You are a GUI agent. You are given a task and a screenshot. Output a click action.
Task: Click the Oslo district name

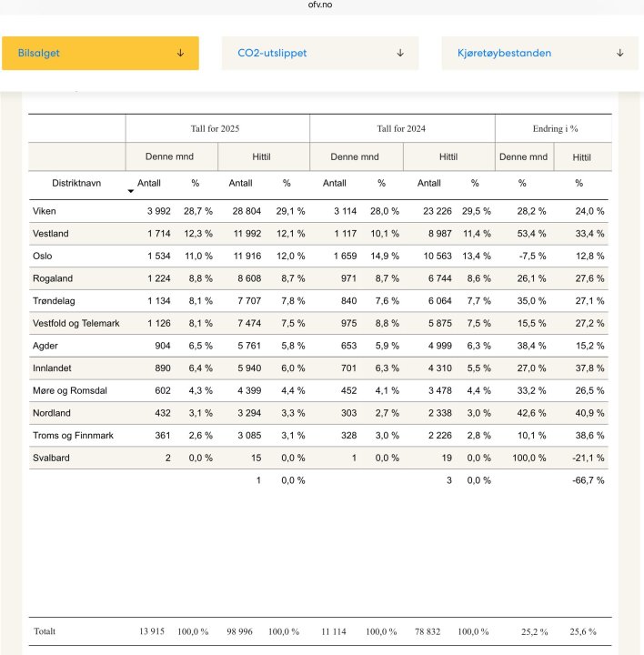coord(43,257)
